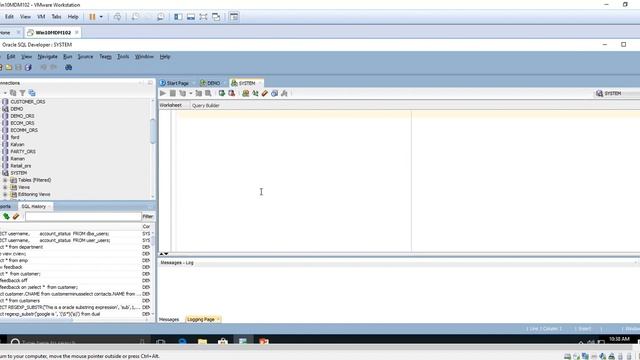Viewport: 640px width, 360px height.
Task: Click the history row containing 'from department'
Action: (x=76, y=247)
